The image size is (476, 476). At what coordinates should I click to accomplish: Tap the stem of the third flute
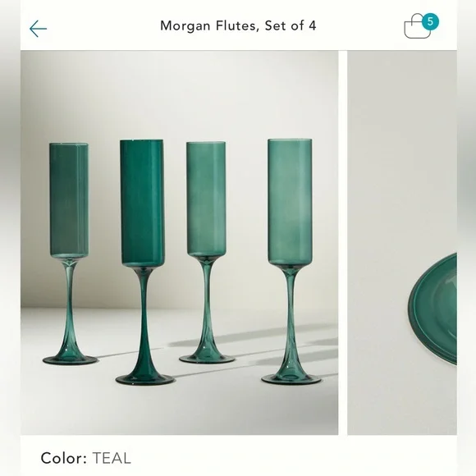[207, 305]
